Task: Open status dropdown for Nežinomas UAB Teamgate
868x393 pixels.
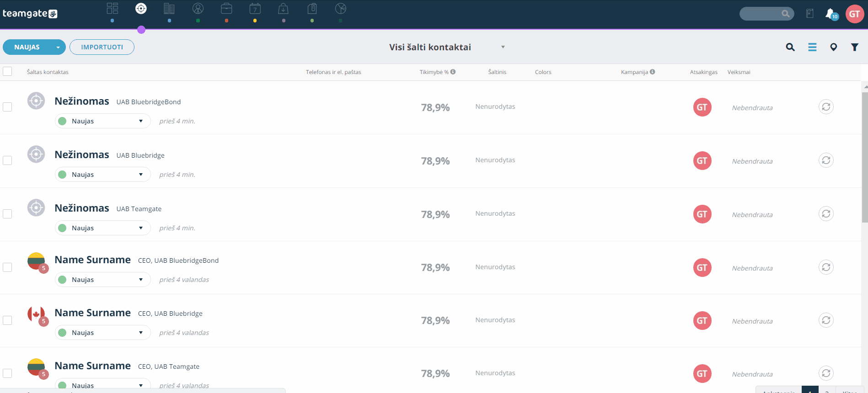Action: coord(103,228)
